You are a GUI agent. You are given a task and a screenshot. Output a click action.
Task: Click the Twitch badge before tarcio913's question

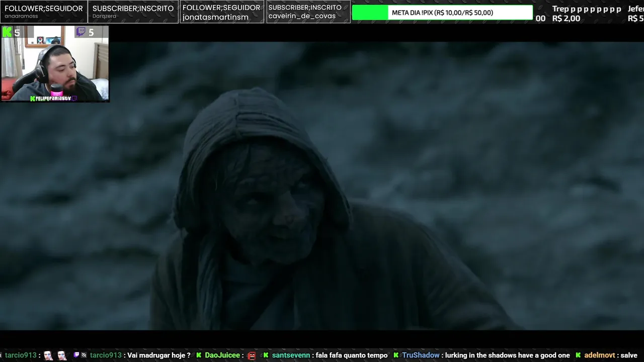(76, 355)
